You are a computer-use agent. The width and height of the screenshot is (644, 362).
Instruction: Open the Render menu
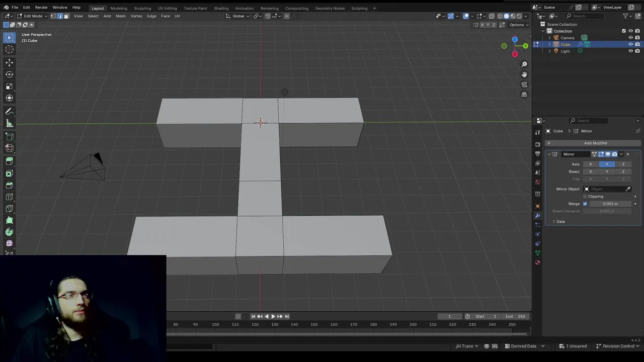41,8
